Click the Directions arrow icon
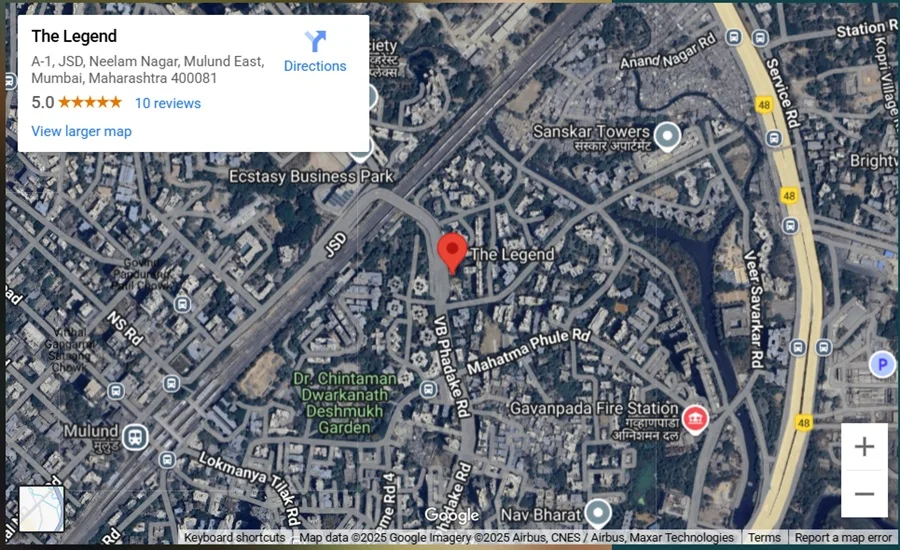The image size is (900, 550). tap(315, 41)
